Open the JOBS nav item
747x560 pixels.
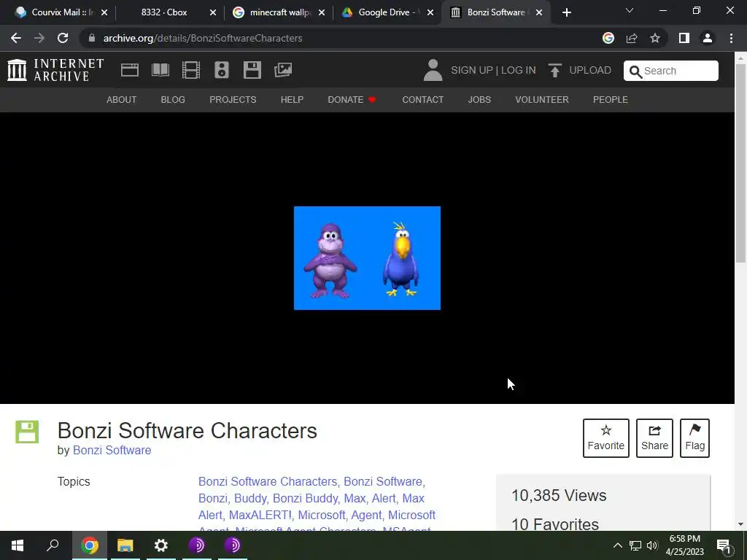(479, 99)
